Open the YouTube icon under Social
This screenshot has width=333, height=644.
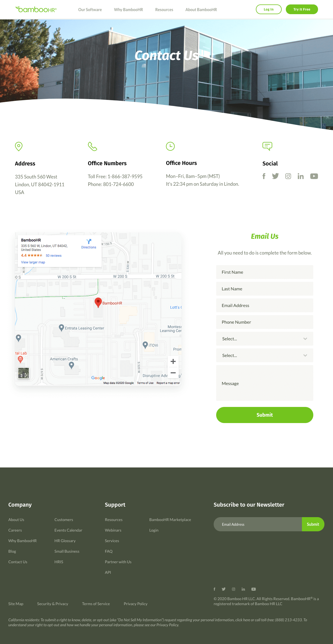314,176
